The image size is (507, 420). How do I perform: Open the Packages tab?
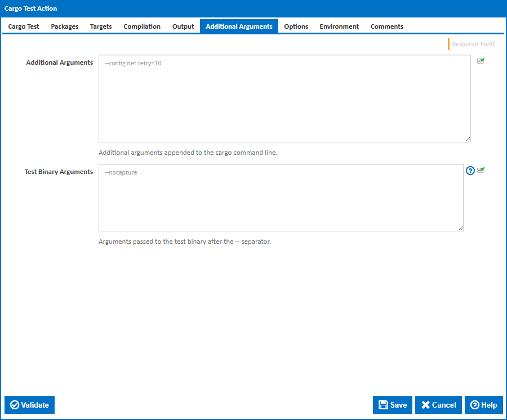tap(64, 26)
